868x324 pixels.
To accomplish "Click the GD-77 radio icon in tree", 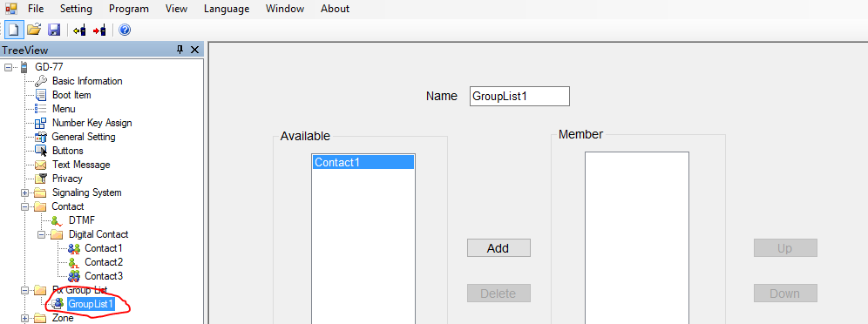I will pyautogui.click(x=24, y=67).
